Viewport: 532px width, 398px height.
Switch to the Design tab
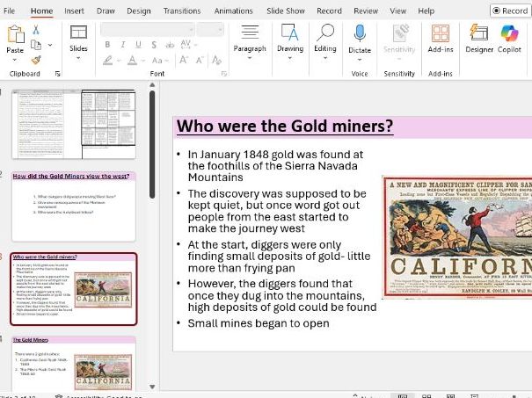click(139, 11)
